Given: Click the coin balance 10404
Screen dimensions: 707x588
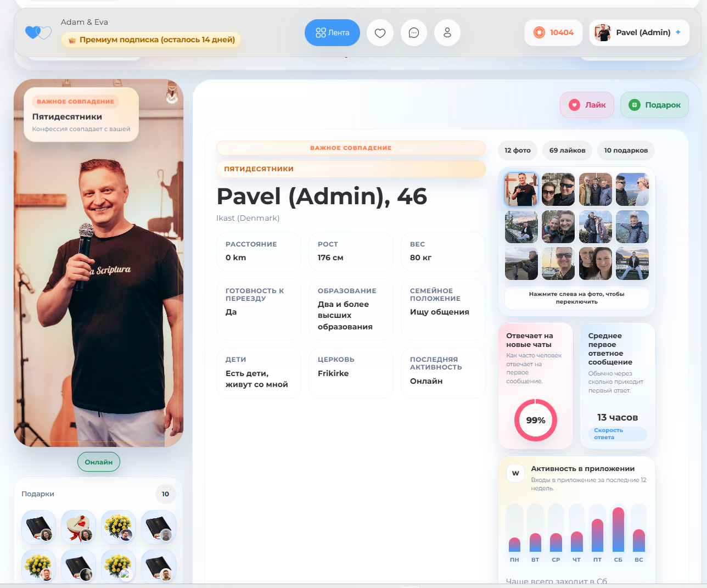Looking at the screenshot, I should [x=553, y=32].
